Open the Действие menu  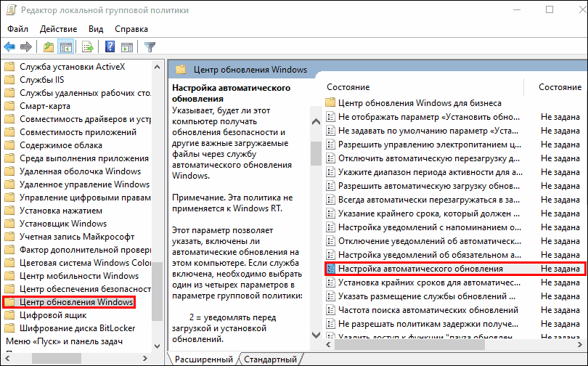click(59, 29)
